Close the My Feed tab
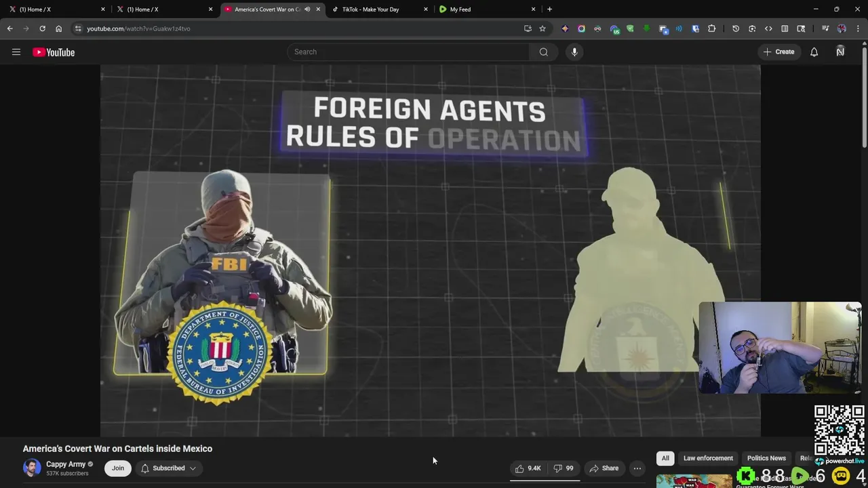This screenshot has height=488, width=868. (x=533, y=9)
